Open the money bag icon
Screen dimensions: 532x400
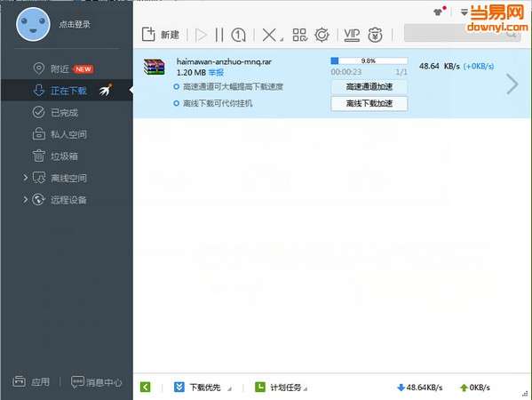pyautogui.click(x=375, y=35)
